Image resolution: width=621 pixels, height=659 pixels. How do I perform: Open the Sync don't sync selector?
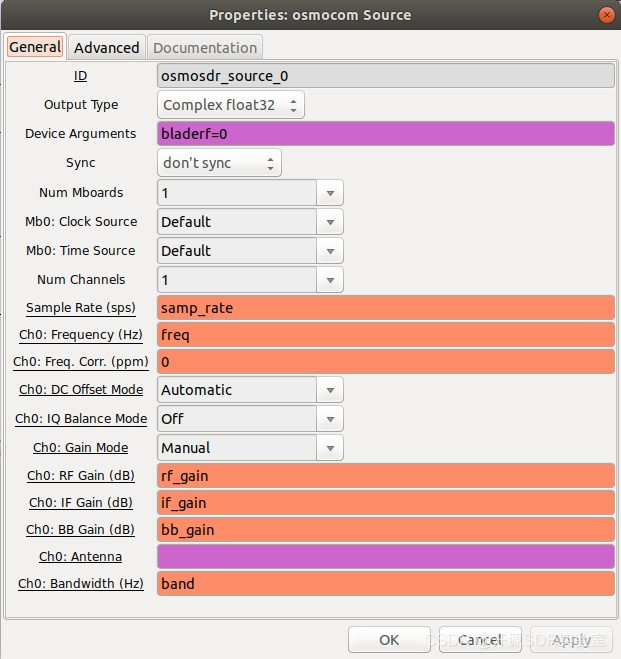(219, 163)
